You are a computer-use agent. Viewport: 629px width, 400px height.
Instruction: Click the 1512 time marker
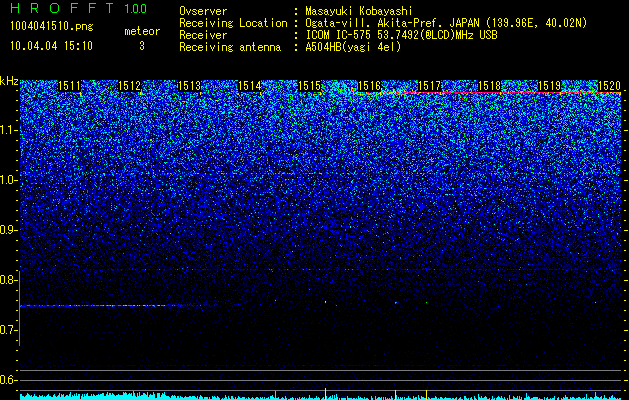(130, 86)
